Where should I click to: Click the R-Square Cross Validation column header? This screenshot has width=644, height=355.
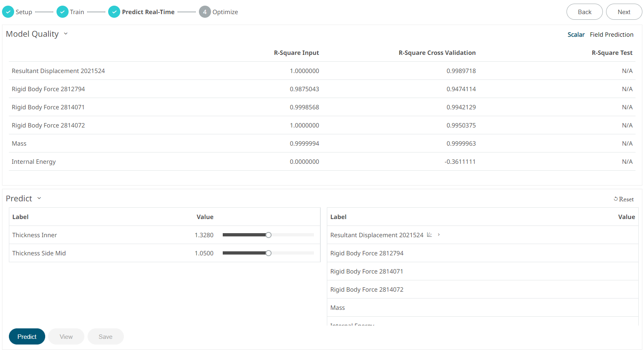point(437,53)
